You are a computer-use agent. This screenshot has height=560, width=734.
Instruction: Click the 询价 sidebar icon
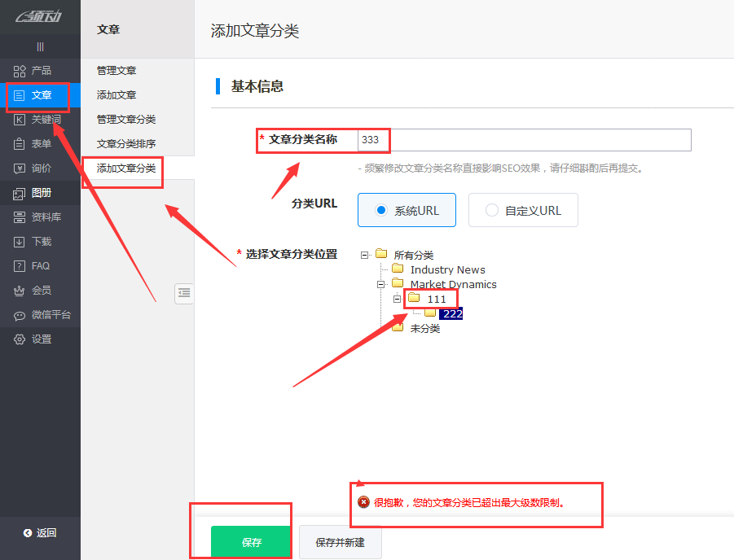tap(18, 168)
